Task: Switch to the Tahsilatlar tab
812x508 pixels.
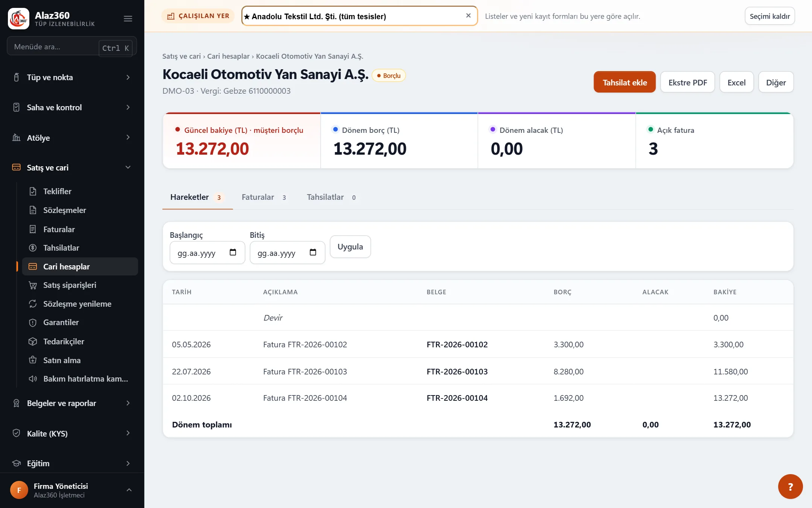Action: pyautogui.click(x=332, y=197)
